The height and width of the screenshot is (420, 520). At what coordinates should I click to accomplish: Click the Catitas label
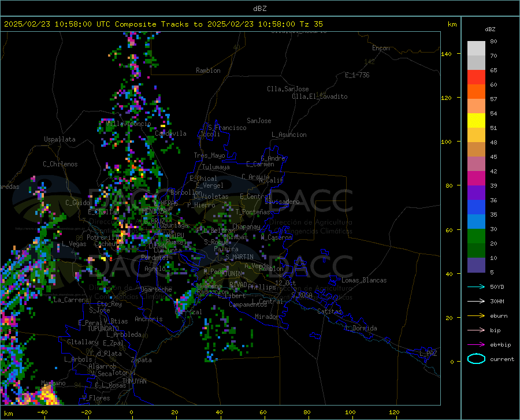point(329,311)
